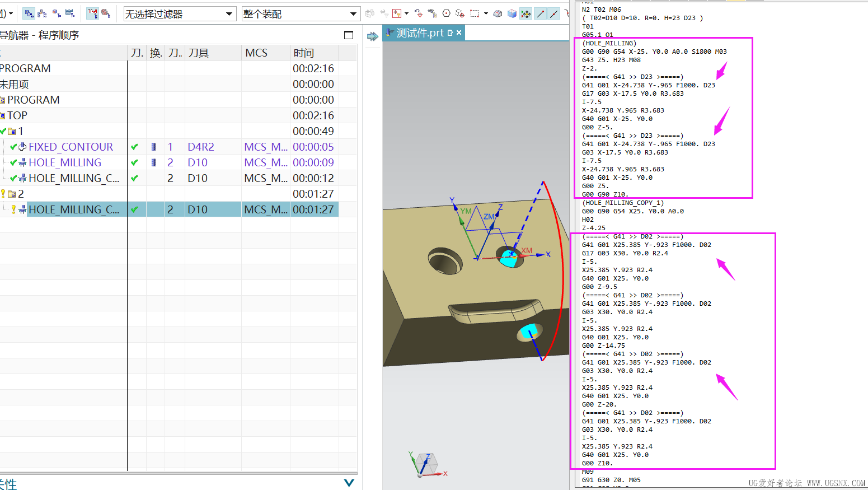Image resolution: width=868 pixels, height=490 pixels.
Task: Toggle the tool path display icon
Action: click(92, 13)
